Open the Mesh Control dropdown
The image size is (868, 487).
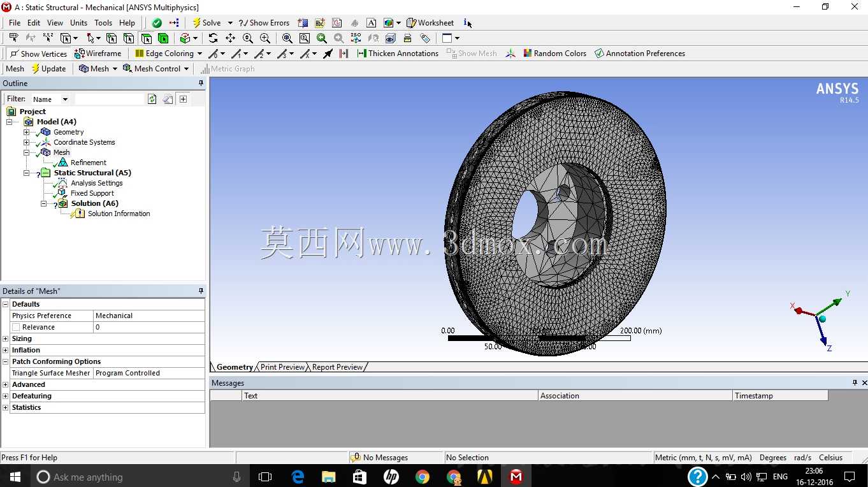(186, 69)
